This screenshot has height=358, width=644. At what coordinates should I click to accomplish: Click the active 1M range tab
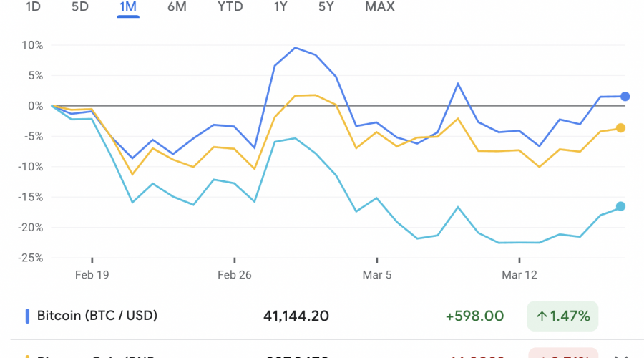click(x=128, y=7)
